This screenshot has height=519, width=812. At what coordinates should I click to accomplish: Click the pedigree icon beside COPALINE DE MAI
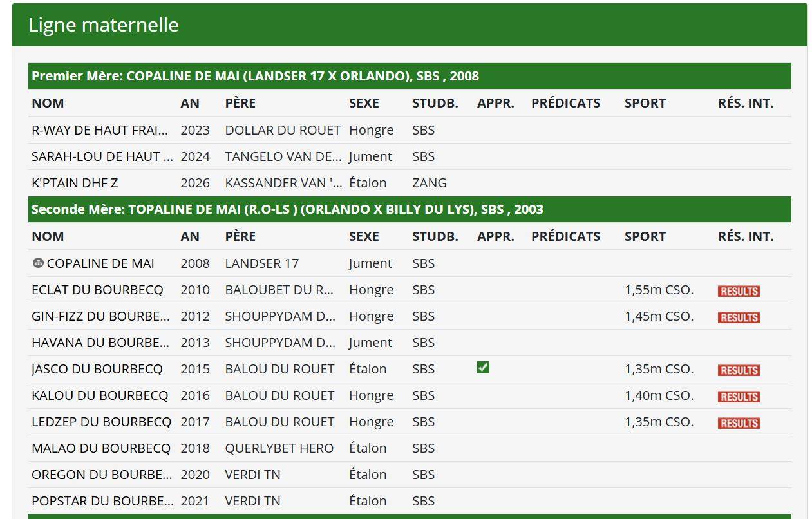pyautogui.click(x=37, y=263)
